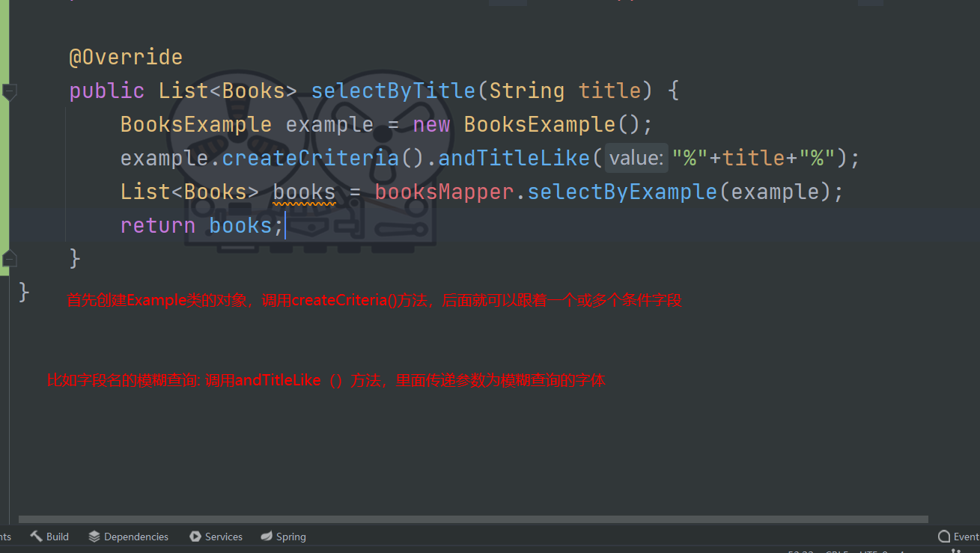Open the Services tool window
The height and width of the screenshot is (553, 980).
coord(216,537)
